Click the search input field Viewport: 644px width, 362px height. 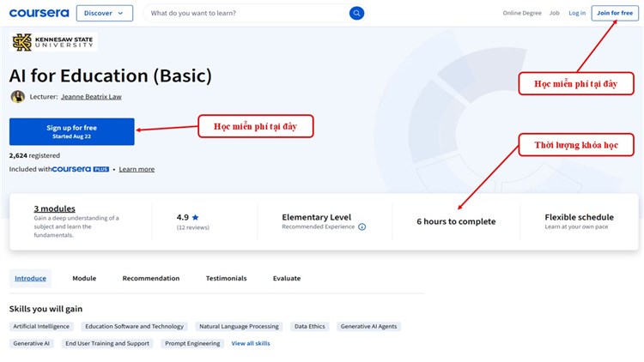point(245,13)
